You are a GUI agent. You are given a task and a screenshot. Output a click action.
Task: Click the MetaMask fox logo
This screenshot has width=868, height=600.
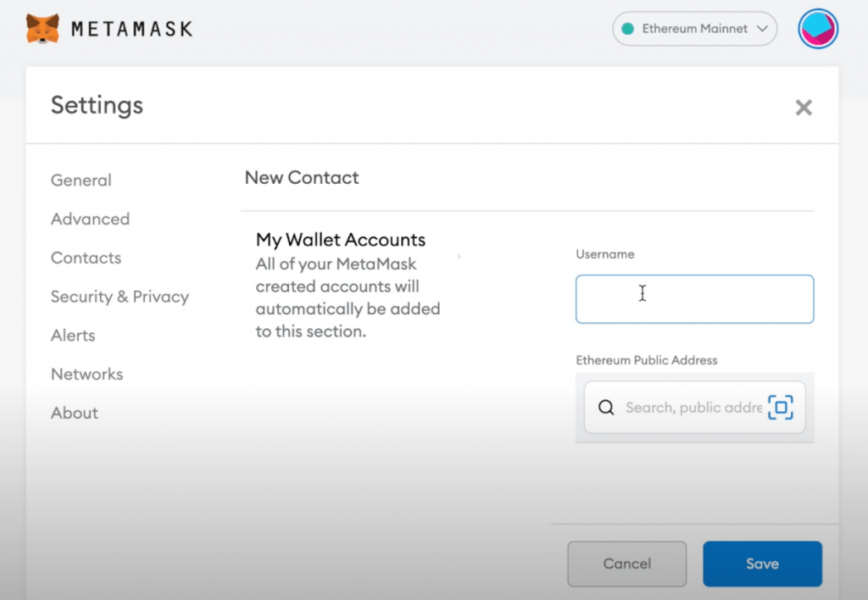(x=42, y=29)
